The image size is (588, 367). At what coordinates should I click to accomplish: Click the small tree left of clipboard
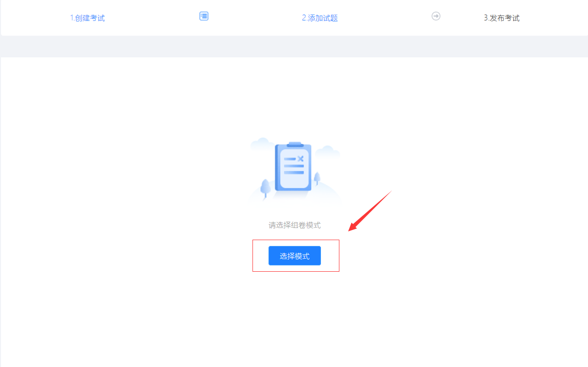coord(265,188)
